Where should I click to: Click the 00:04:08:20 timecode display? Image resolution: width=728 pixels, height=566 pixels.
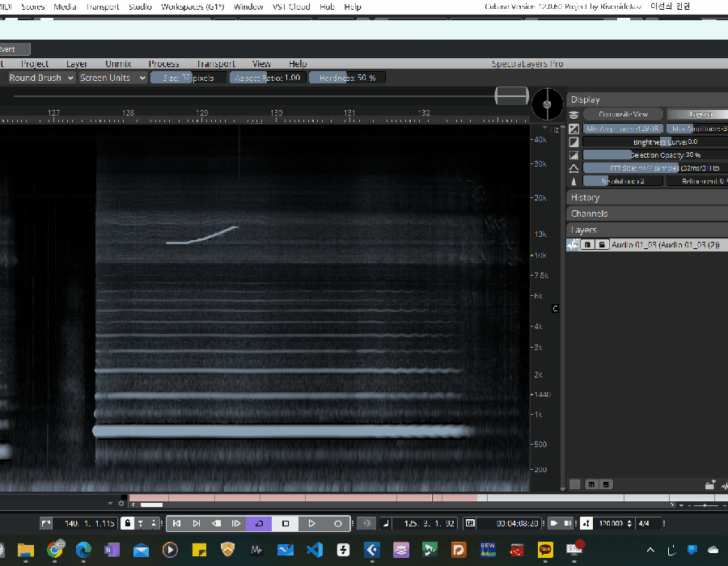(517, 523)
